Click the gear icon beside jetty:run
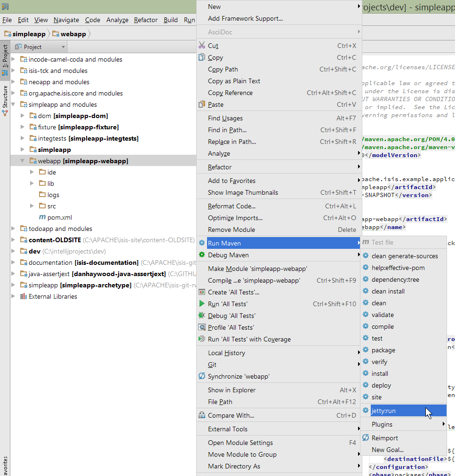The height and width of the screenshot is (476, 455). (x=366, y=411)
